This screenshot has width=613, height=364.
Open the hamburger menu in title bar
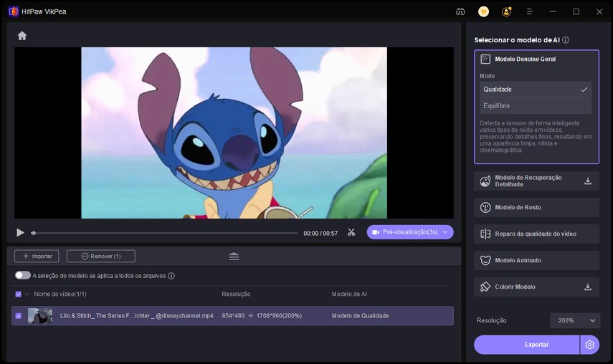pos(530,11)
